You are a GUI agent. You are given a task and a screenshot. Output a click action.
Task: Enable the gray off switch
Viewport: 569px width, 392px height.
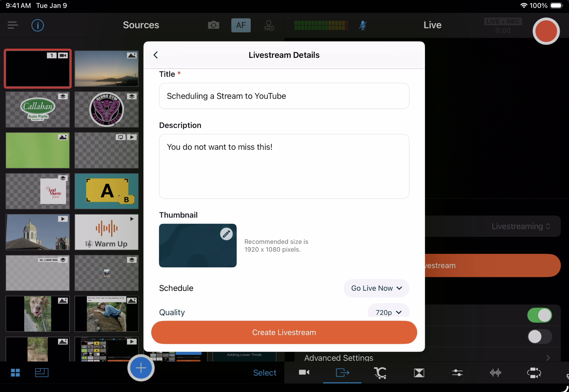tap(539, 336)
